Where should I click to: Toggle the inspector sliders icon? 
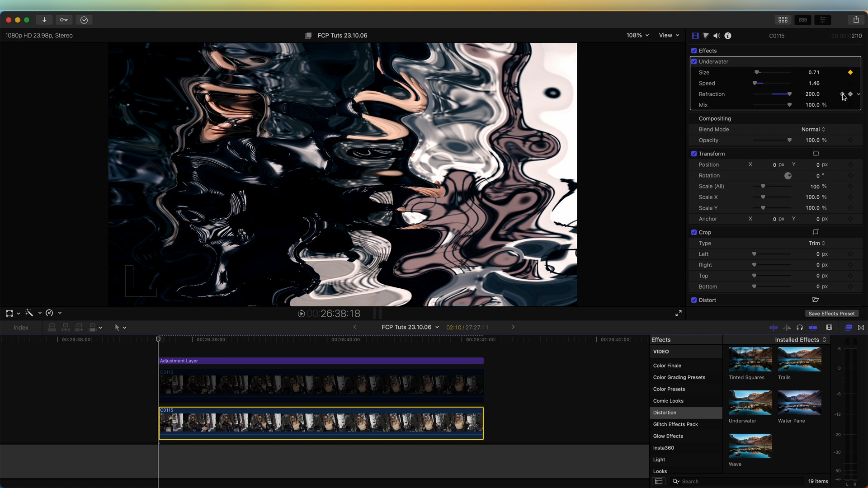(823, 20)
